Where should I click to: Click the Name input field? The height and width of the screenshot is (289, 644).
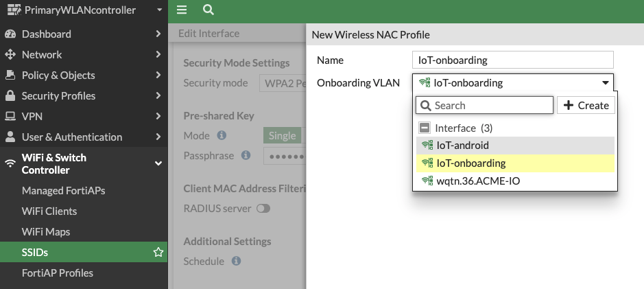(x=512, y=60)
